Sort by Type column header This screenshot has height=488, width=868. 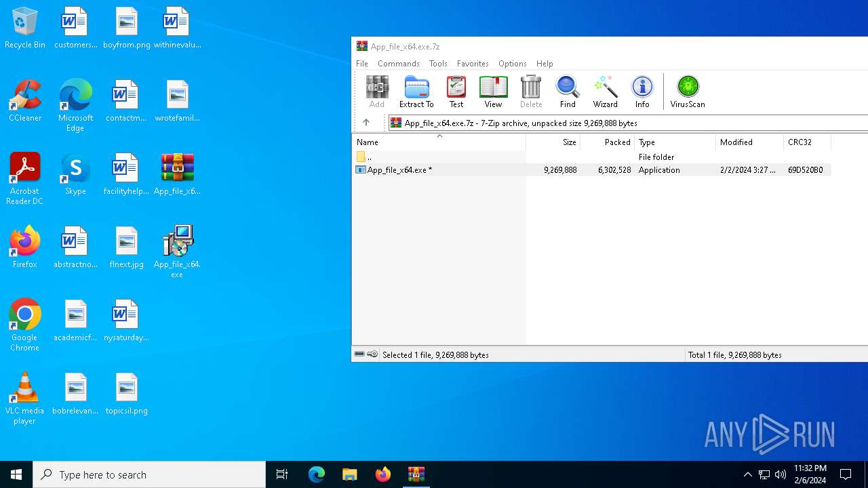coord(675,142)
